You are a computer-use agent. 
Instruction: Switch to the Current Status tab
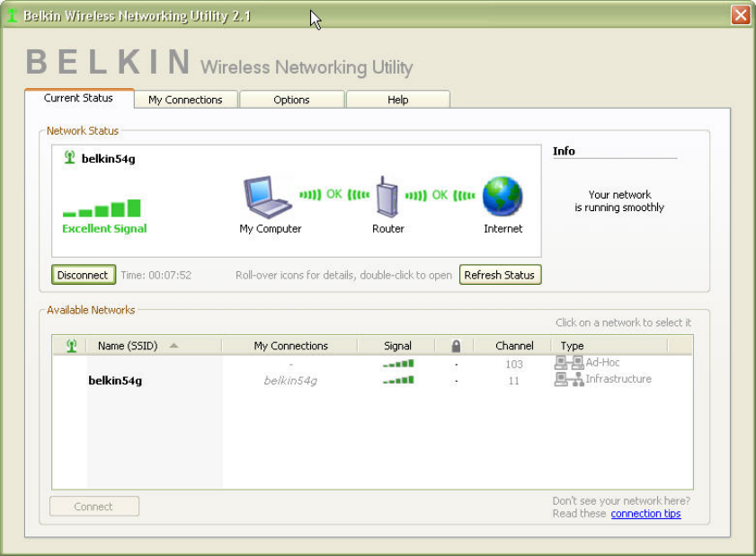pos(78,98)
